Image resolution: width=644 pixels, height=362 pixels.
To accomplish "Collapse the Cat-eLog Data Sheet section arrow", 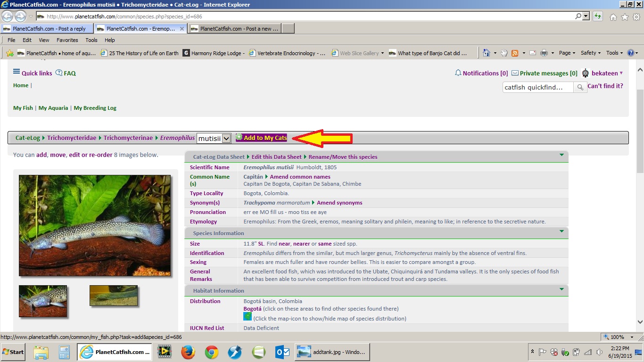I will 561,155.
